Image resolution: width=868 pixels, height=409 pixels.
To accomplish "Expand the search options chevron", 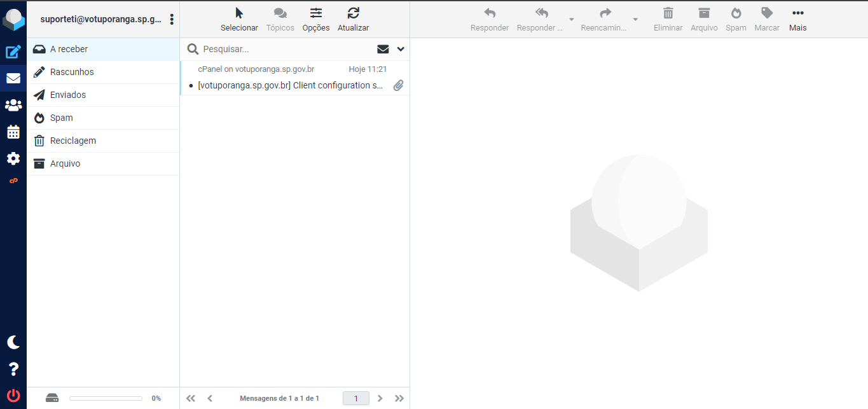I will (x=401, y=49).
